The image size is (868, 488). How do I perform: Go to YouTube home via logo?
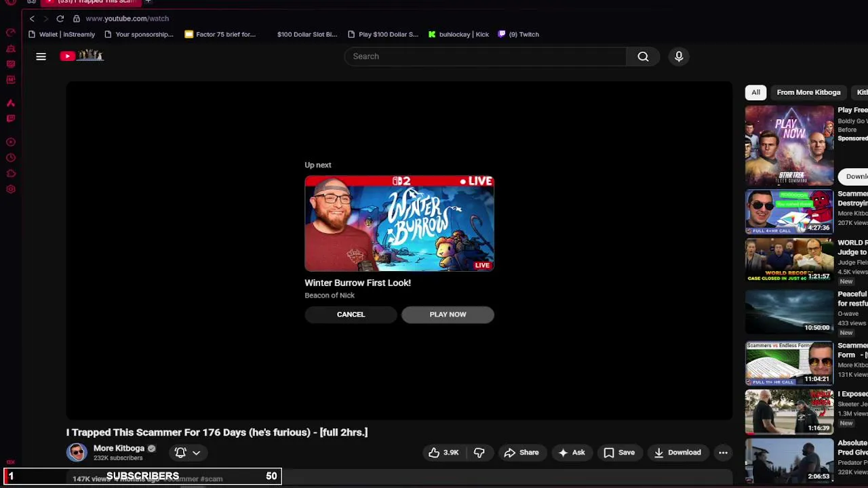coord(81,56)
